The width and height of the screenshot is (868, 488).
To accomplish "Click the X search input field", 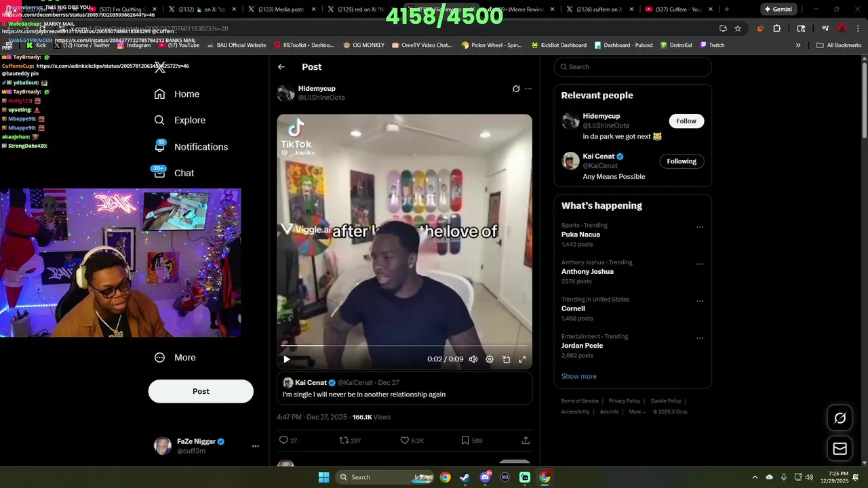I will [633, 66].
